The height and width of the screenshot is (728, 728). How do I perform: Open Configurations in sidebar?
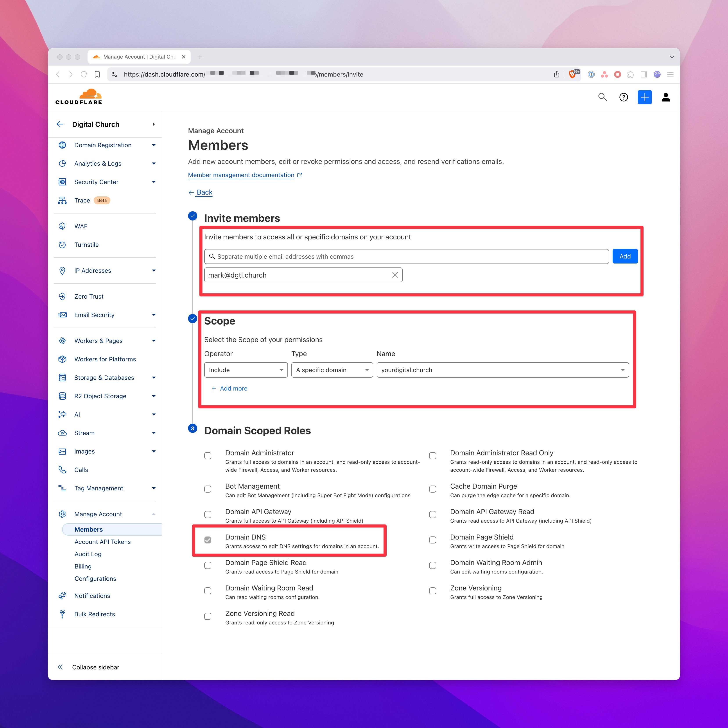95,578
